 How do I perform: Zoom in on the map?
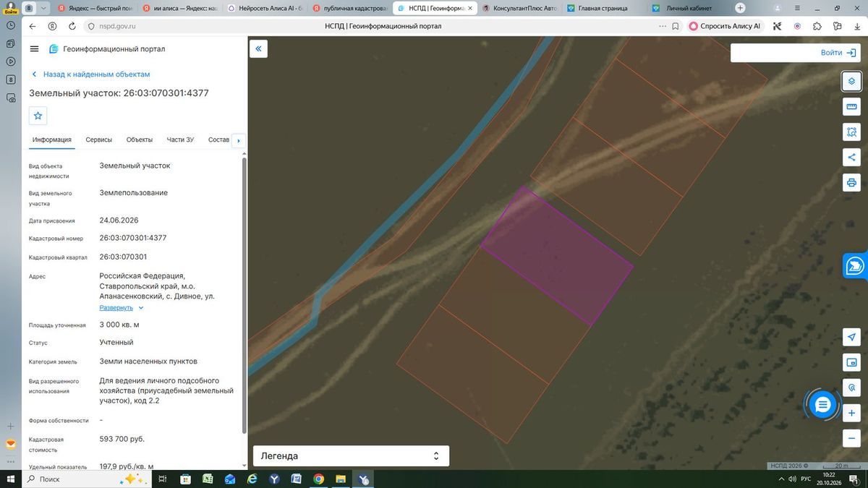pyautogui.click(x=851, y=414)
